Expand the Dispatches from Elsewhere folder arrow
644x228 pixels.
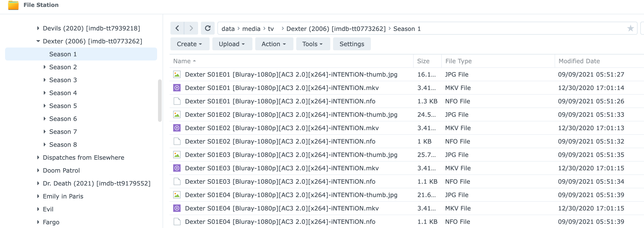click(x=38, y=157)
